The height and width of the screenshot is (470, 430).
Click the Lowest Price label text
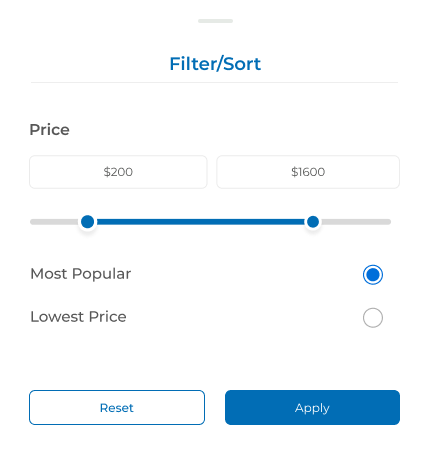(78, 317)
